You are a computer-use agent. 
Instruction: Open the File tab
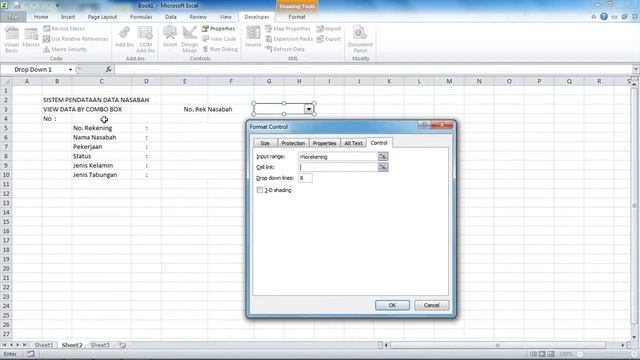tap(13, 17)
